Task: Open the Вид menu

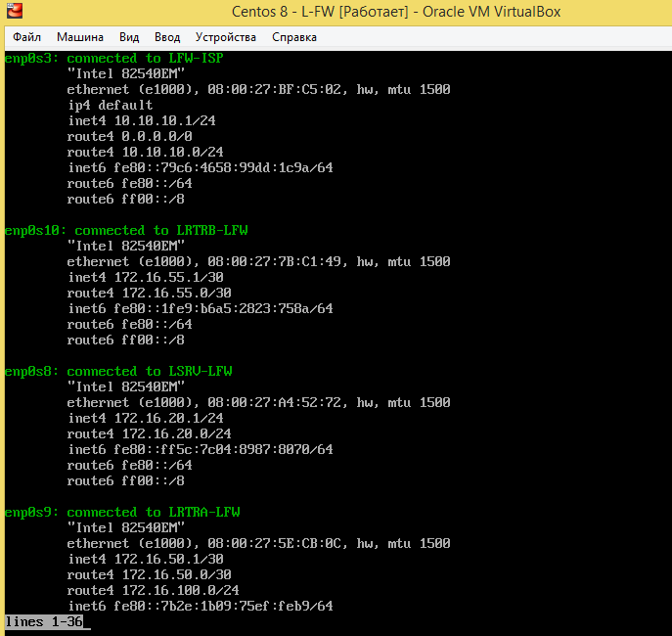Action: click(x=129, y=37)
